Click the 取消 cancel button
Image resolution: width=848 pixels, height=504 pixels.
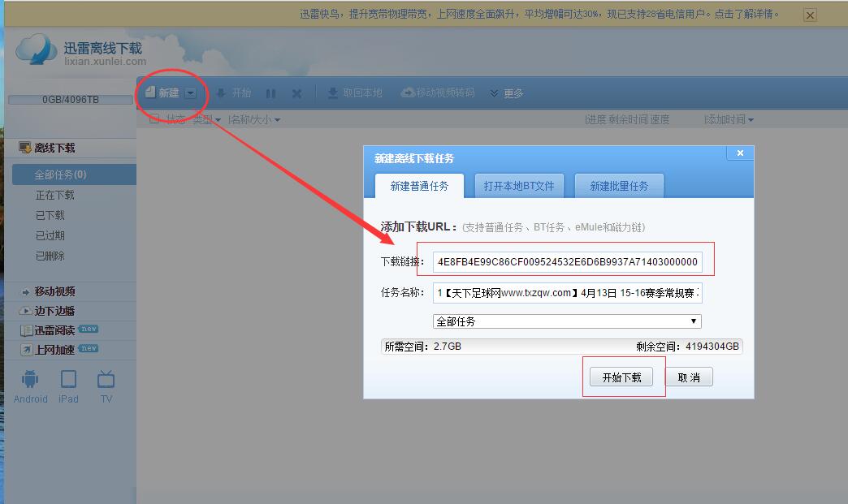689,377
